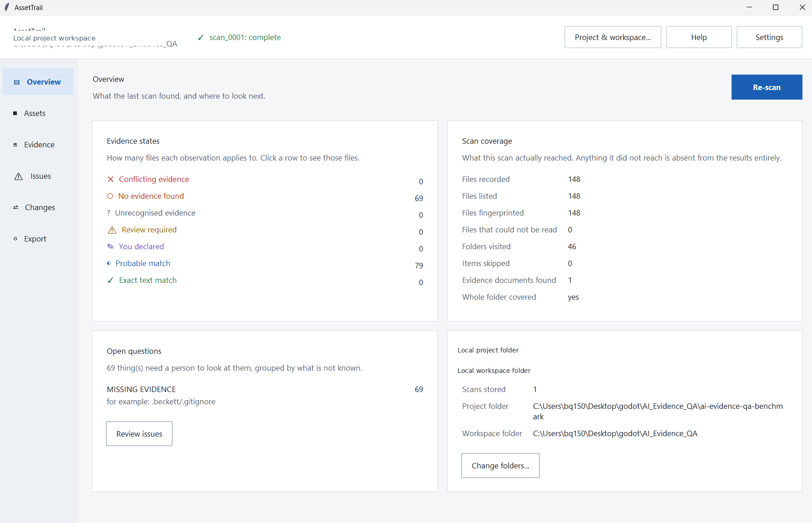Select the Review required row
The height and width of the screenshot is (523, 812).
tap(265, 230)
